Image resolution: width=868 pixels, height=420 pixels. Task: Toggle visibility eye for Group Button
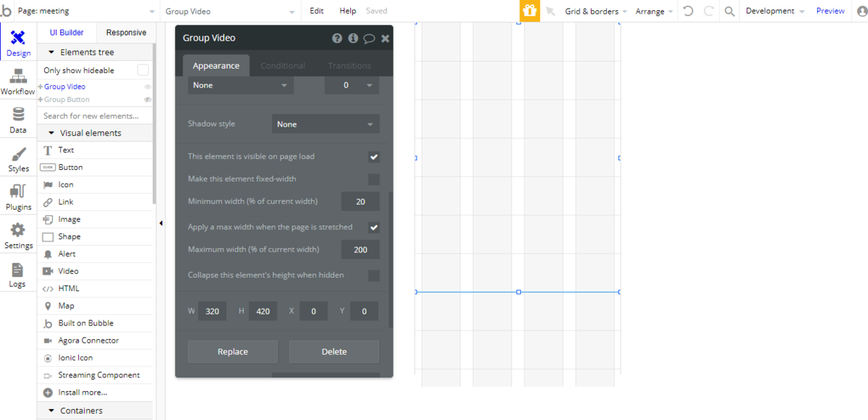coord(148,100)
